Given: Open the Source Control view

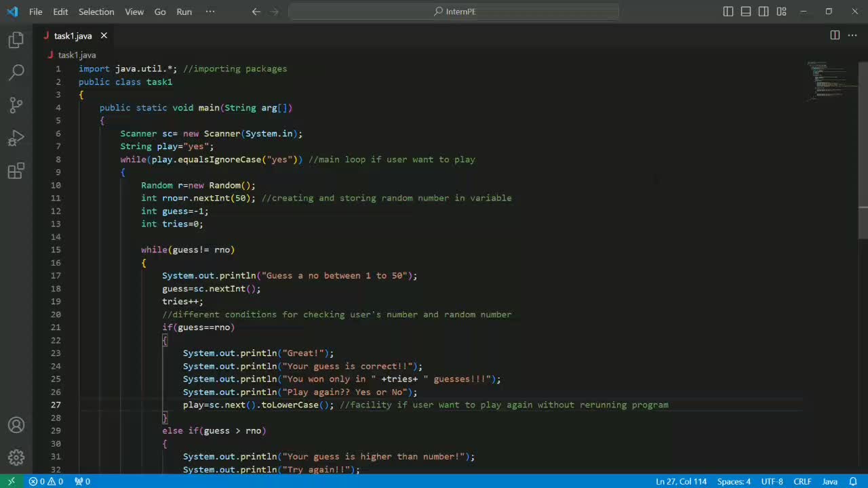Looking at the screenshot, I should click(16, 104).
